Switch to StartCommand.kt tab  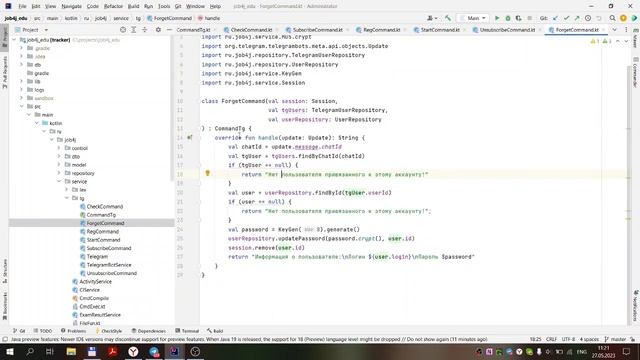440,30
